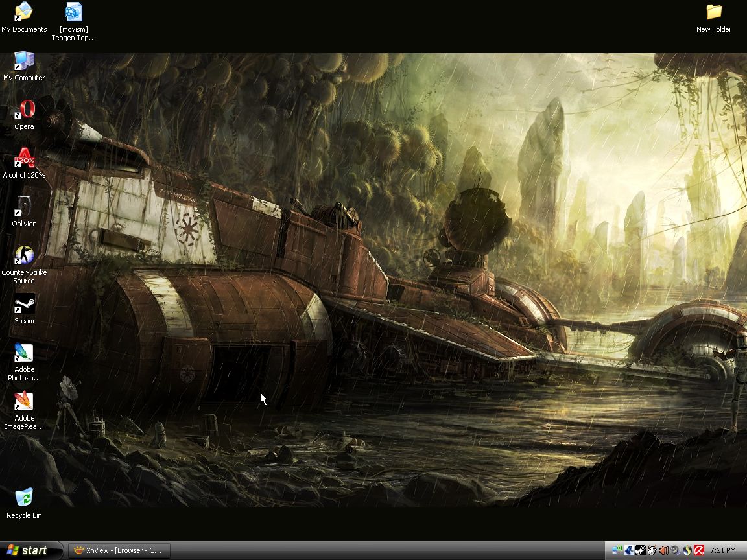747x560 pixels.
Task: Select the [moyism] Tengen Top video file icon
Action: point(74,21)
